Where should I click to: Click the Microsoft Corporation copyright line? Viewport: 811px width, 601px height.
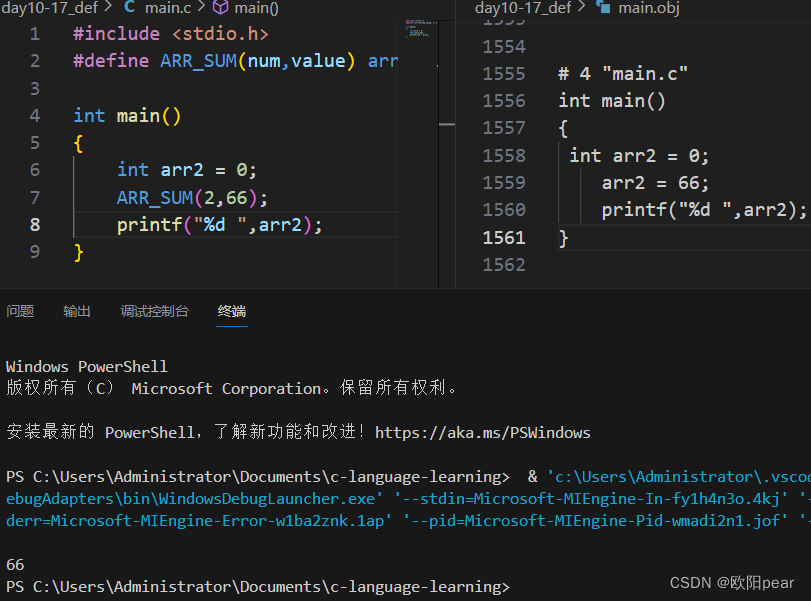pyautogui.click(x=231, y=388)
